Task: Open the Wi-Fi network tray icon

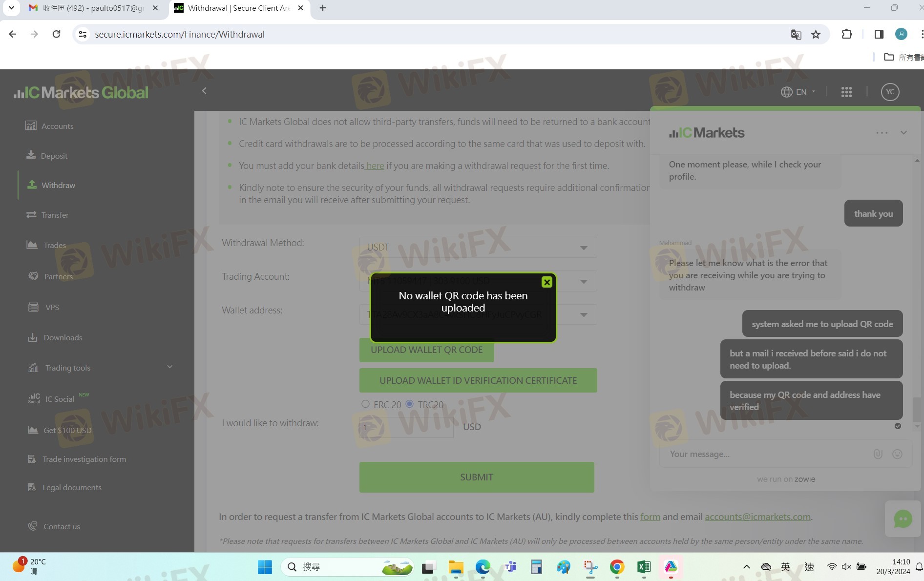Action: click(x=832, y=567)
